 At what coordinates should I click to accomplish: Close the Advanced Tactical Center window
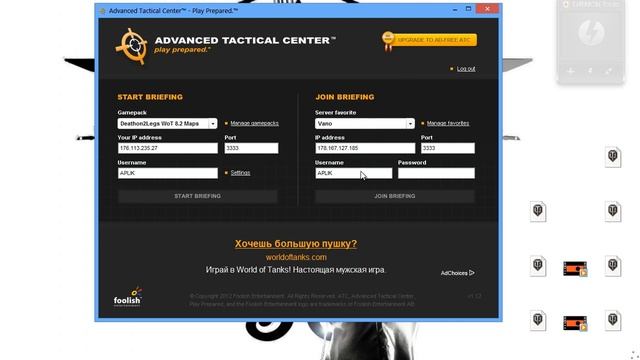[487, 9]
